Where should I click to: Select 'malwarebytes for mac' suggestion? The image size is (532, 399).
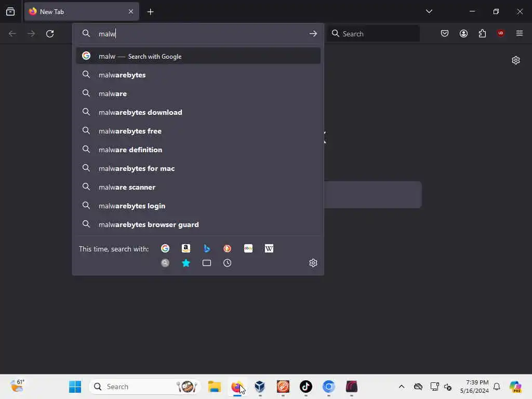click(x=198, y=168)
